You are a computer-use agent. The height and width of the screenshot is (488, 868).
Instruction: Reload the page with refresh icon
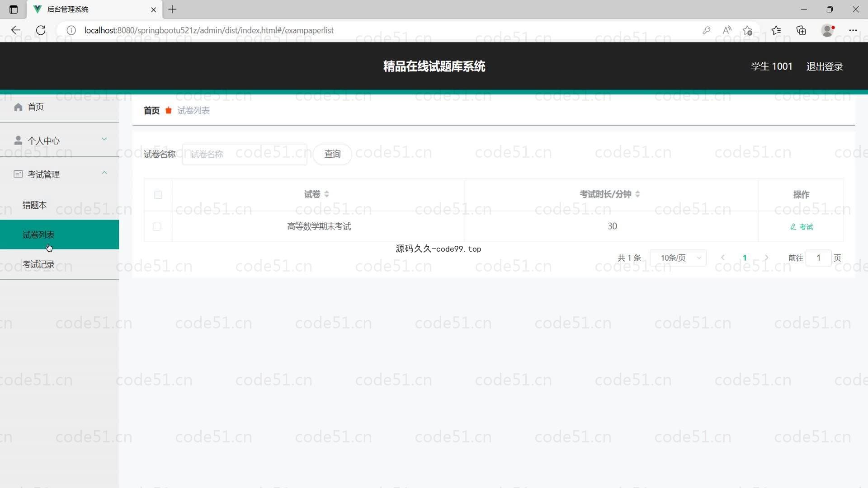[x=41, y=30]
